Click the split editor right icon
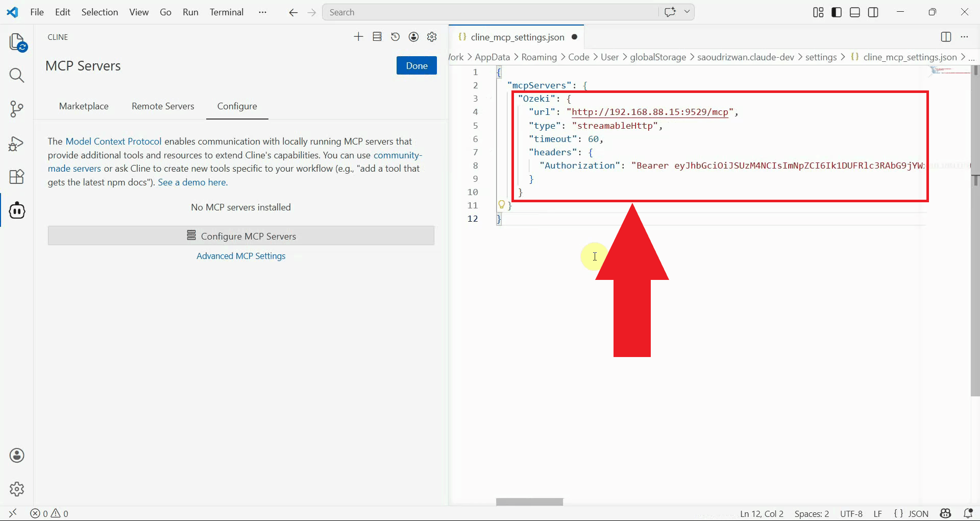The height and width of the screenshot is (521, 980). tap(946, 37)
